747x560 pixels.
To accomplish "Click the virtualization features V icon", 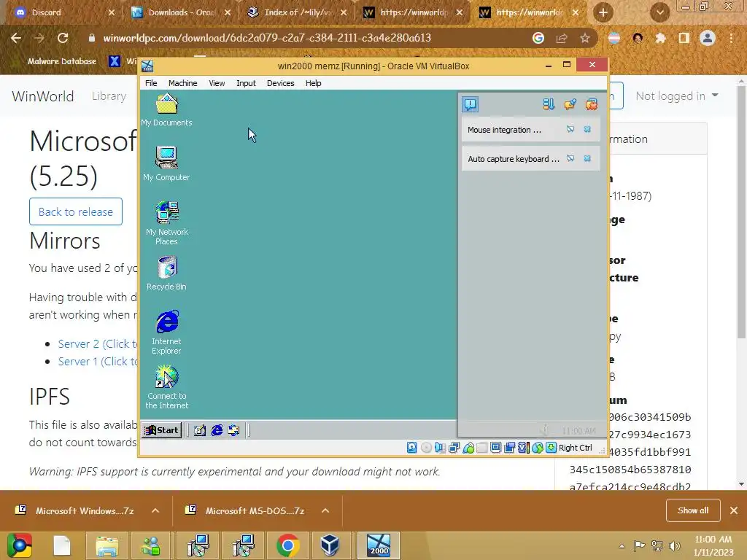I will [524, 448].
